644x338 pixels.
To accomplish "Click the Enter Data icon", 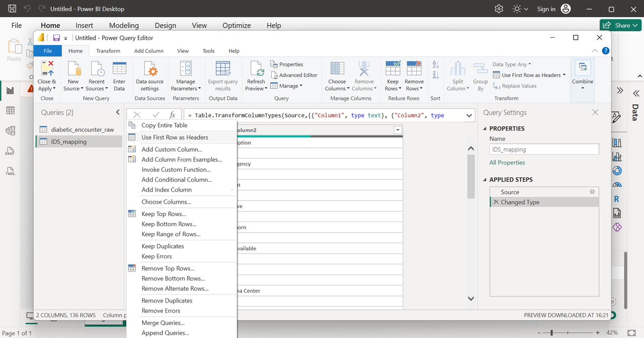I will pyautogui.click(x=119, y=69).
